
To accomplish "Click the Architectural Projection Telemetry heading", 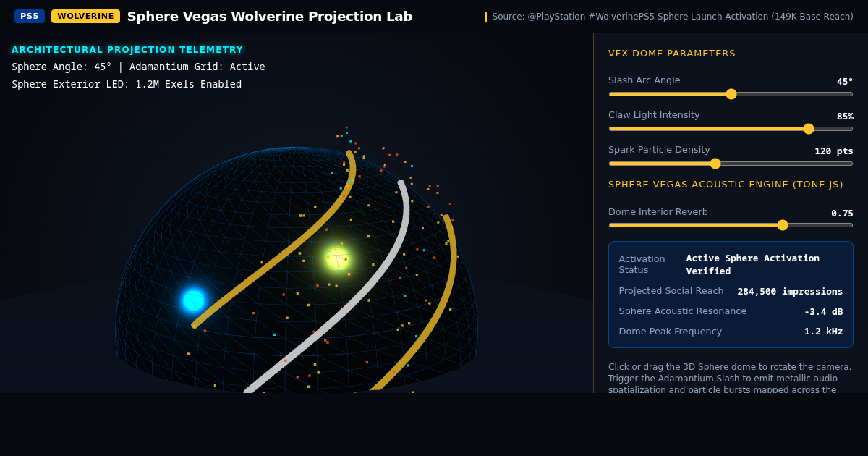I will click(x=127, y=50).
